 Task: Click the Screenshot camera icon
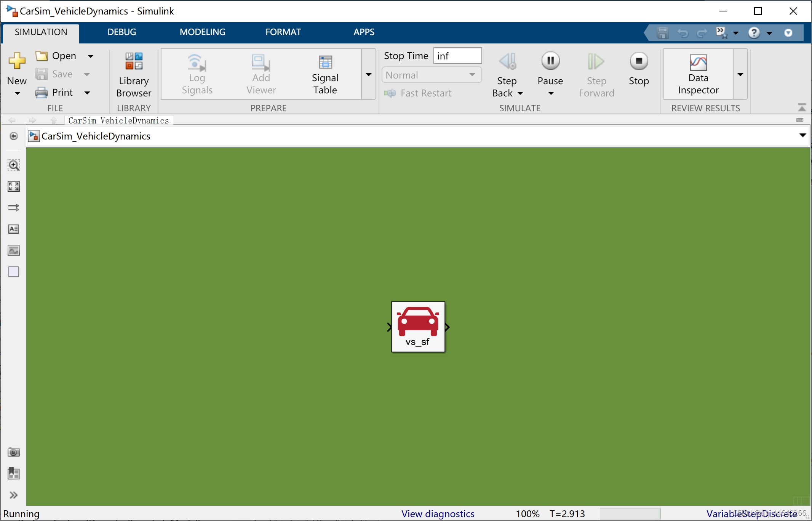click(x=14, y=452)
